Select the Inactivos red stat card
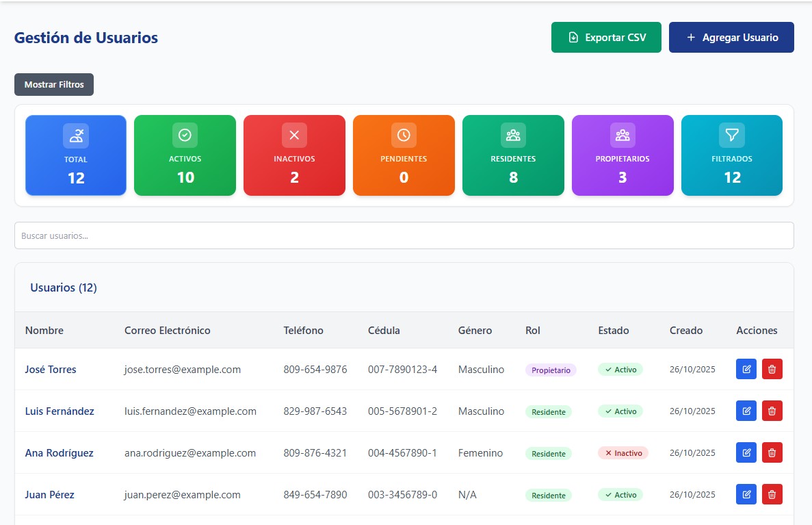Screen dimensions: 812x525 294,155
